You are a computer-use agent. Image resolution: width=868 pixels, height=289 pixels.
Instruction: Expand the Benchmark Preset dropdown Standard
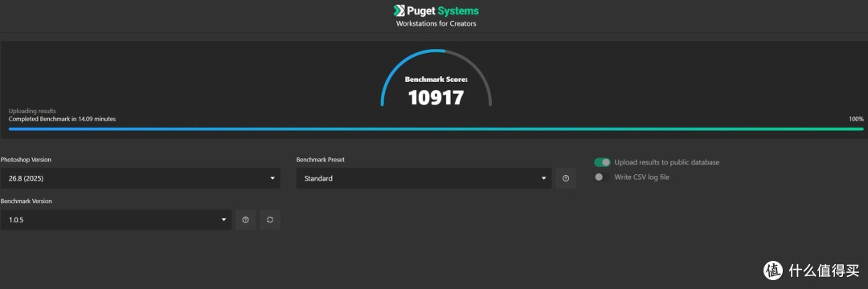coord(424,178)
